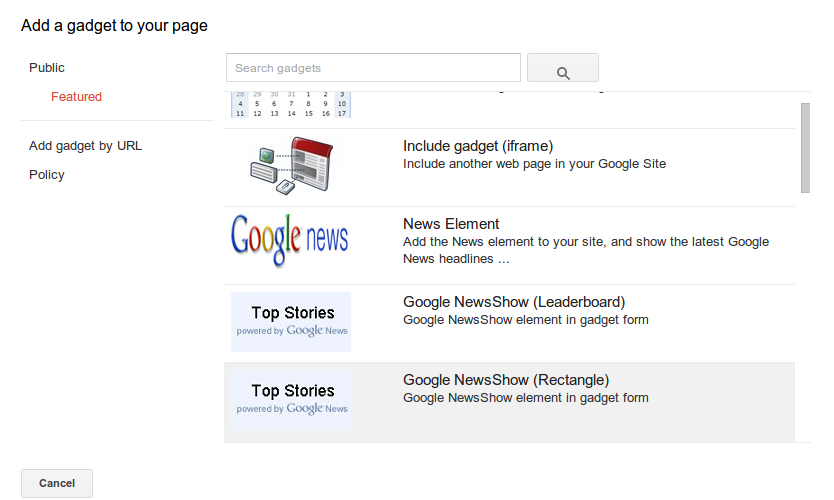Select the Include gadget (iframe) title
The image size is (834, 500).
click(x=478, y=146)
